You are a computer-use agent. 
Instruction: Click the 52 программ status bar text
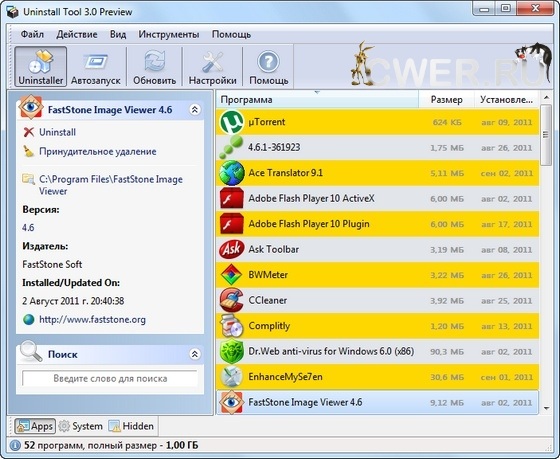click(x=111, y=445)
